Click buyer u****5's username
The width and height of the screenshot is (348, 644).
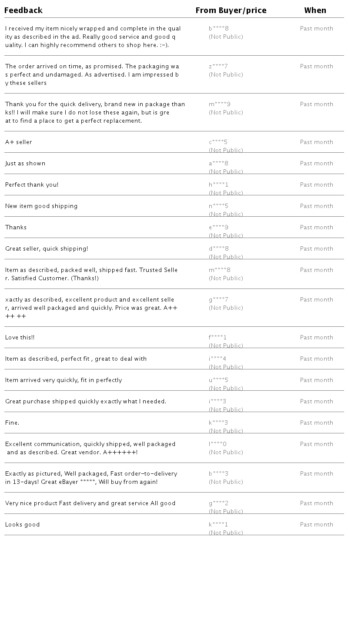[218, 380]
